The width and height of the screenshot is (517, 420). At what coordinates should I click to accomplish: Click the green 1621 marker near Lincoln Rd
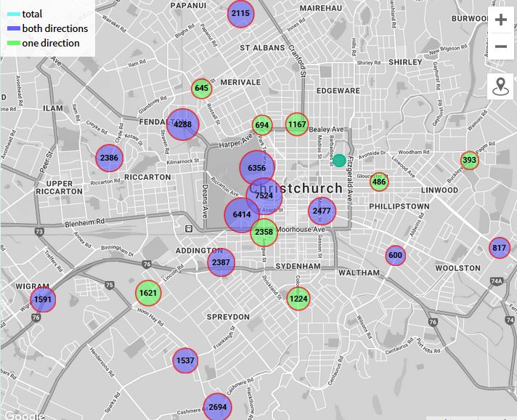tap(148, 293)
